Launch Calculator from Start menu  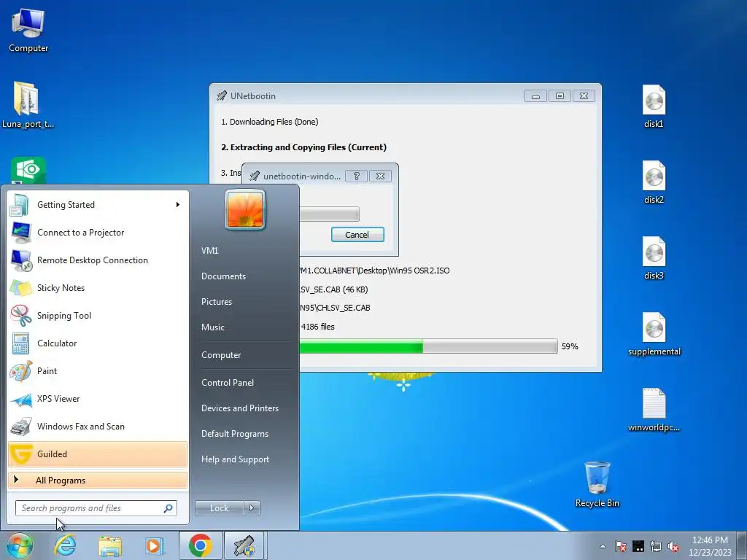pos(98,343)
